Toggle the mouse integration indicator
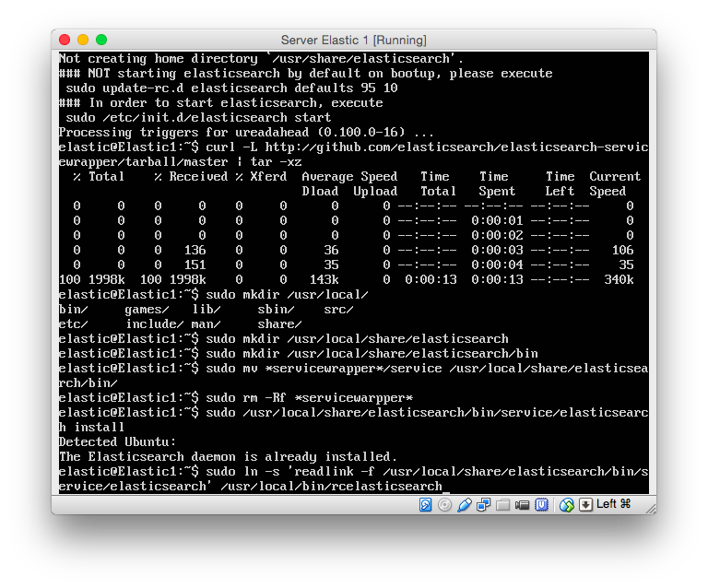The image size is (708, 588). [x=567, y=504]
